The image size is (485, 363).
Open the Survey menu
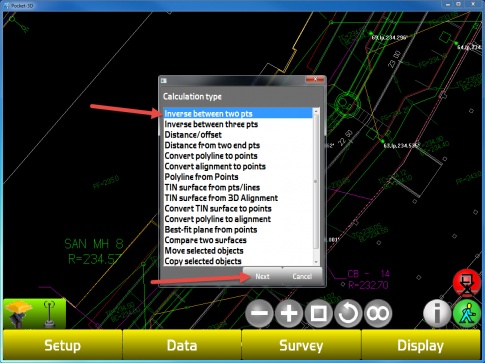(301, 345)
